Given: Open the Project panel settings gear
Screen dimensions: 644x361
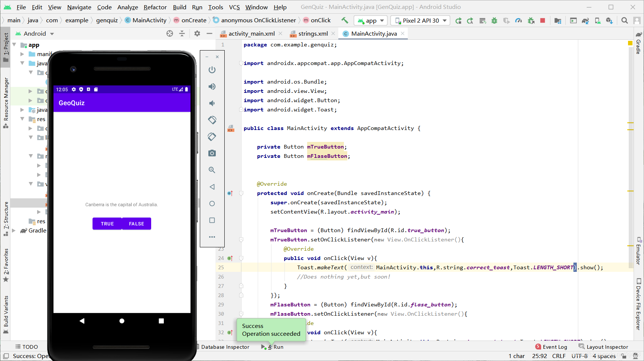Looking at the screenshot, I should coord(197,33).
